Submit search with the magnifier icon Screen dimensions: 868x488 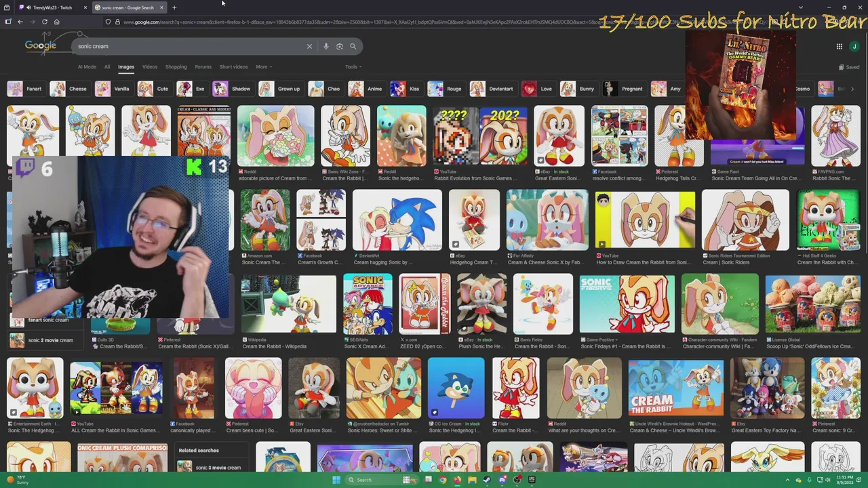pyautogui.click(x=353, y=46)
